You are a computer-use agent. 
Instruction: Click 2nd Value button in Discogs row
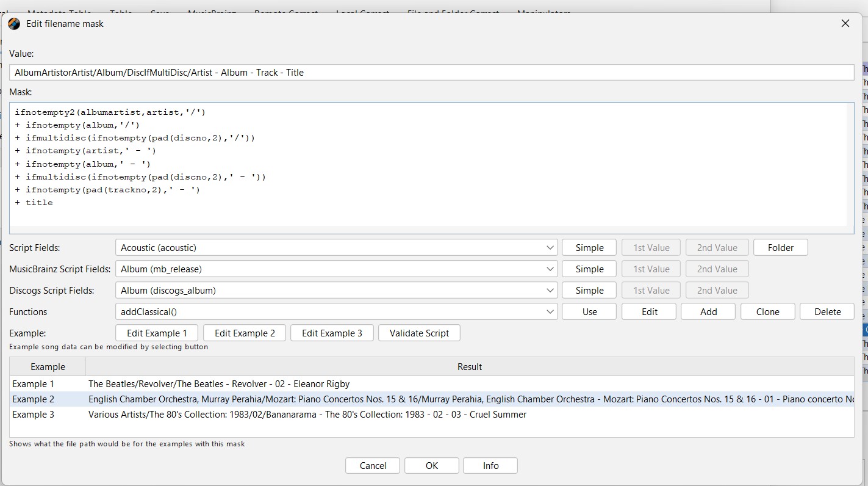(717, 290)
